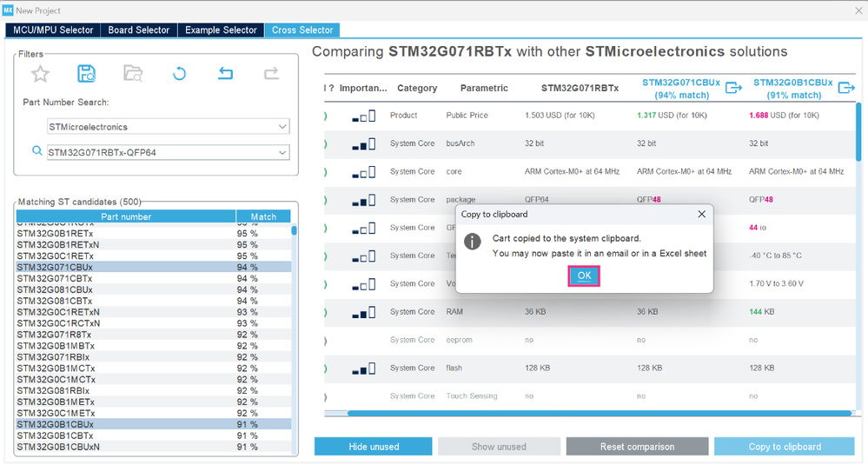Sort by Part number column header
The width and height of the screenshot is (868, 465).
click(126, 216)
